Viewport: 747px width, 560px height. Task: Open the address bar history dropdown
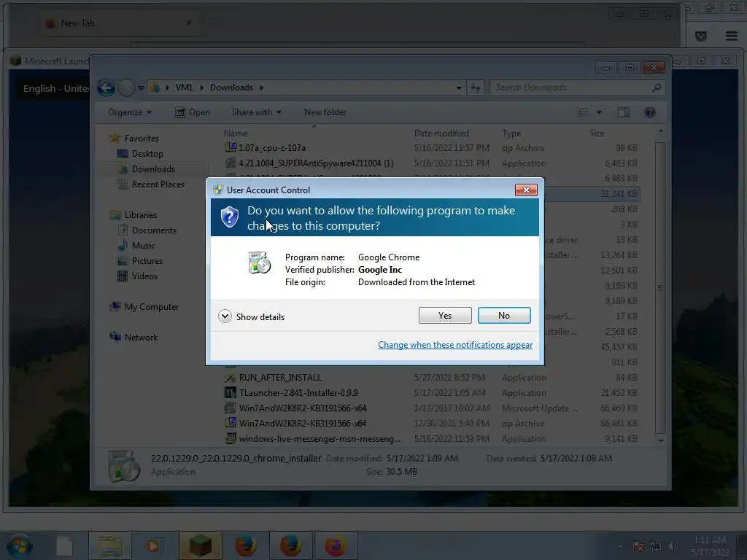point(459,88)
